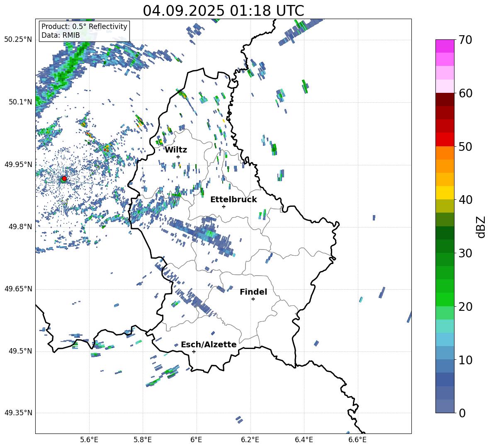Click the colorbar tick label 50

(465, 147)
